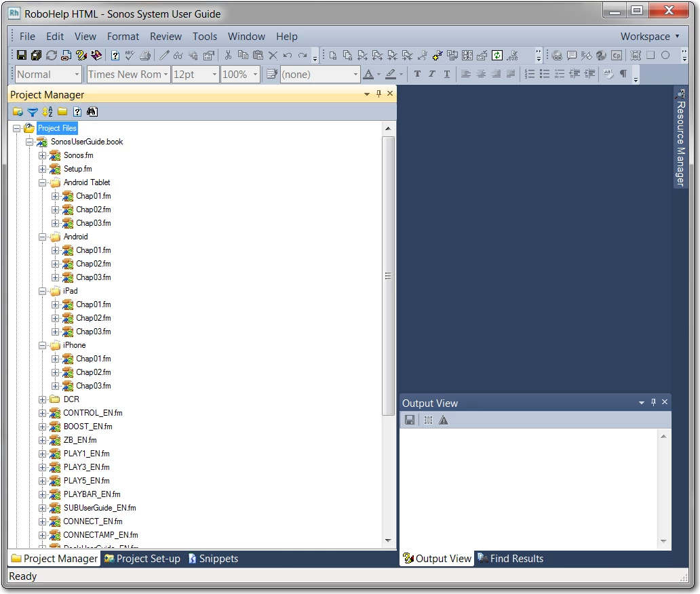
Task: Open the Tools menu
Action: click(x=205, y=37)
